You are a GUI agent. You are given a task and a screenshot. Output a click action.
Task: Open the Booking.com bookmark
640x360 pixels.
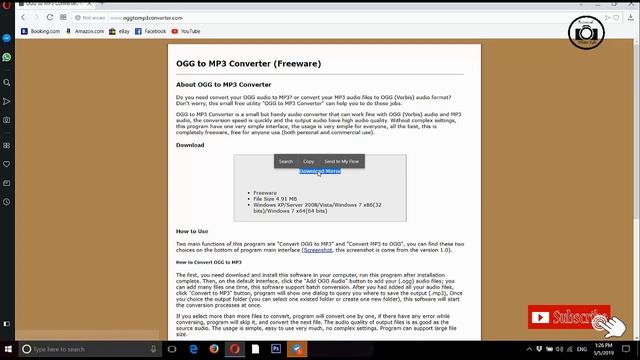click(40, 31)
